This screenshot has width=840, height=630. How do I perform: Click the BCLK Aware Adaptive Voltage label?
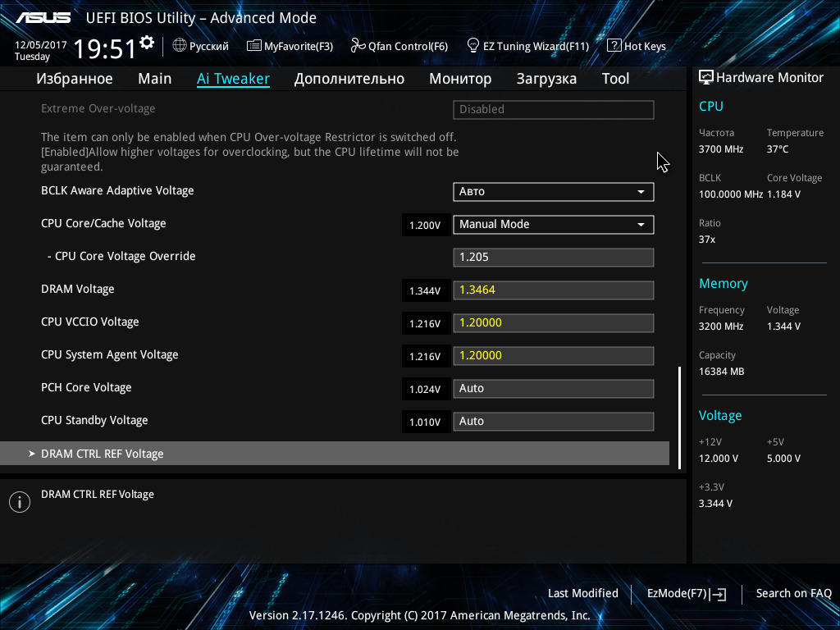coord(117,190)
